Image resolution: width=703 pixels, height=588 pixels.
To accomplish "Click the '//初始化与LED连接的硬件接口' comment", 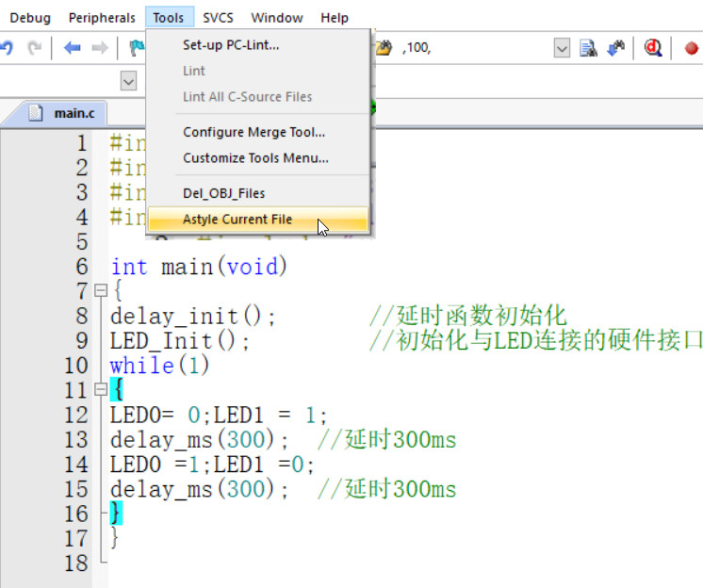I will click(x=536, y=340).
